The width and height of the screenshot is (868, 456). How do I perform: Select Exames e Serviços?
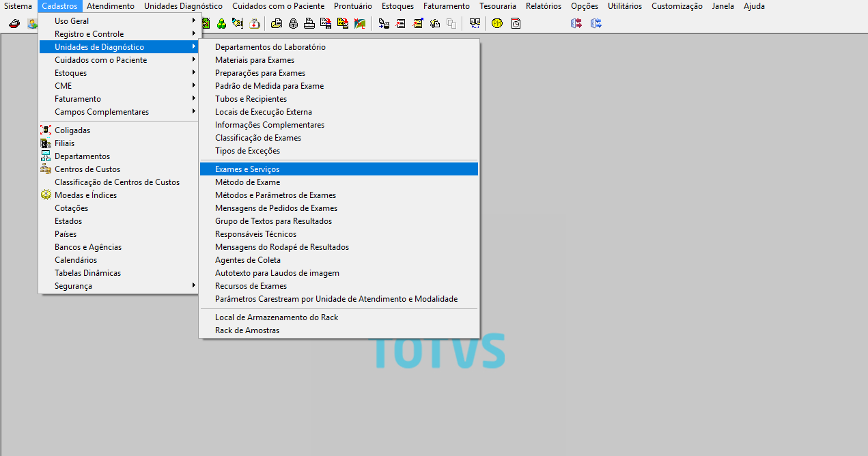339,169
